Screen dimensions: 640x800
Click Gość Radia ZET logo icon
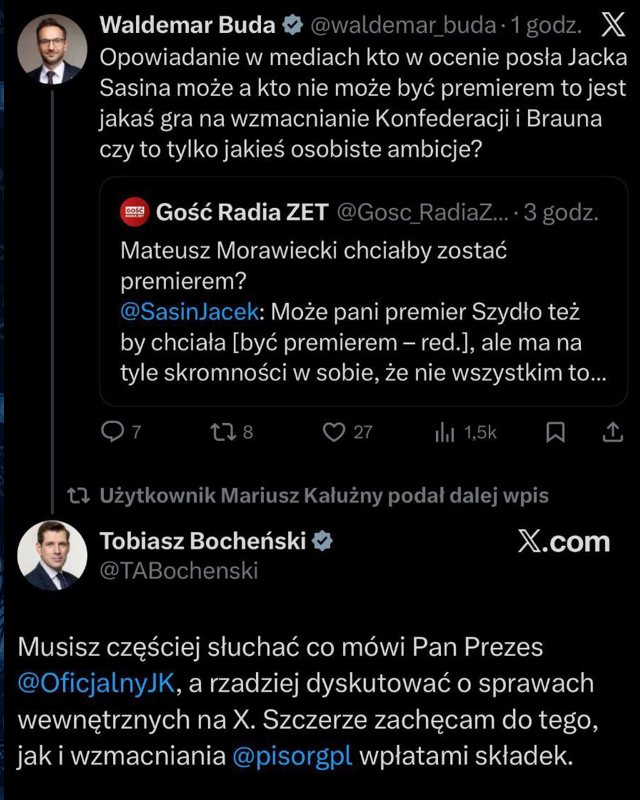click(132, 212)
